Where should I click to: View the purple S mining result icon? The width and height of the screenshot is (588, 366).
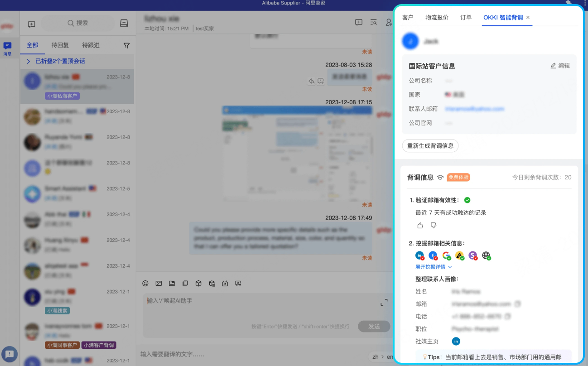[473, 256]
